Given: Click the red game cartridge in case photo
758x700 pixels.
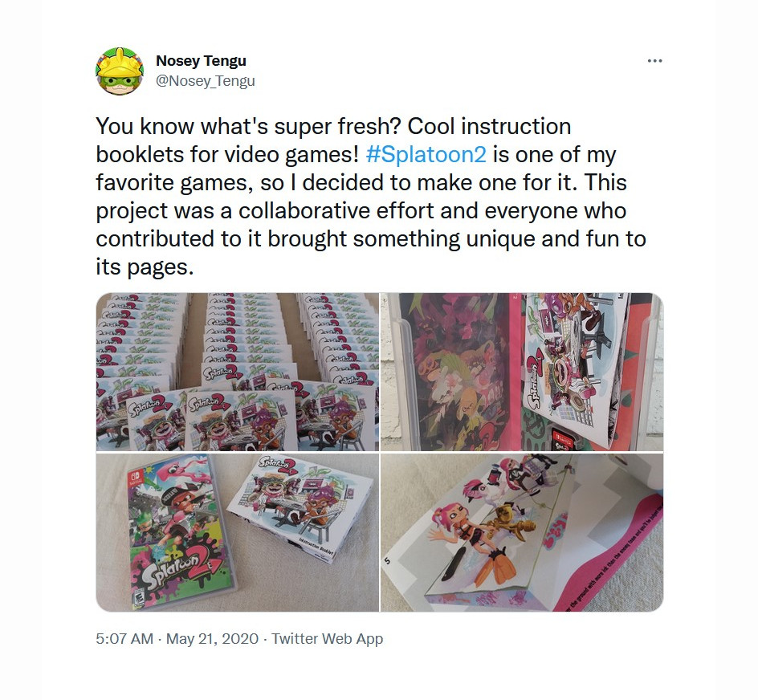Looking at the screenshot, I should click(561, 440).
